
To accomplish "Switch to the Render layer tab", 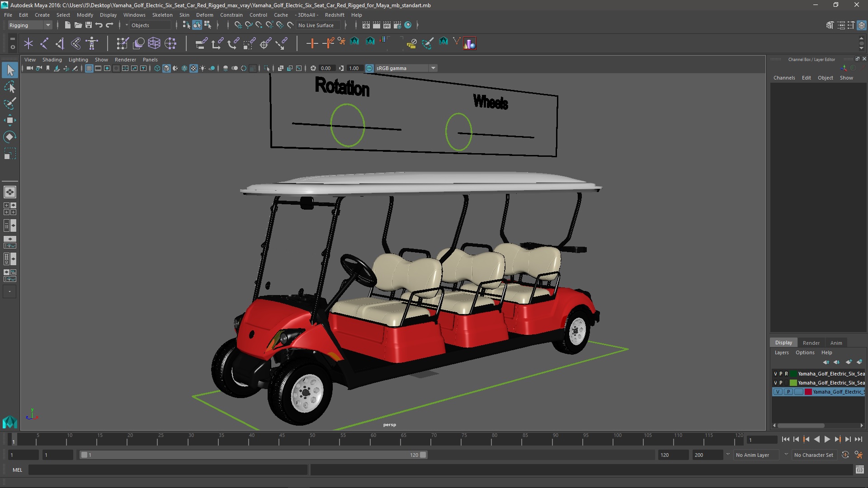I will point(811,343).
